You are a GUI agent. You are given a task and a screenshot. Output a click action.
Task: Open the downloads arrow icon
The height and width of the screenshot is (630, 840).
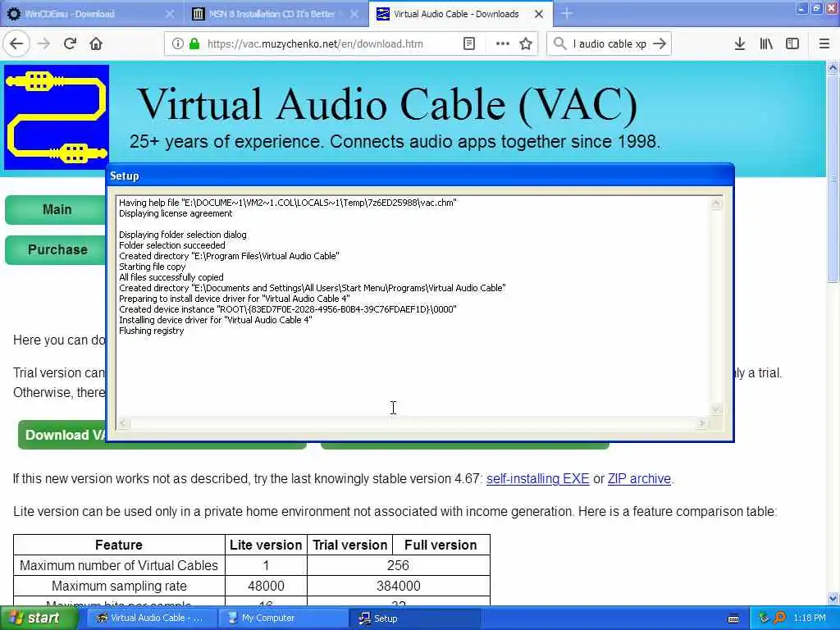pos(740,44)
